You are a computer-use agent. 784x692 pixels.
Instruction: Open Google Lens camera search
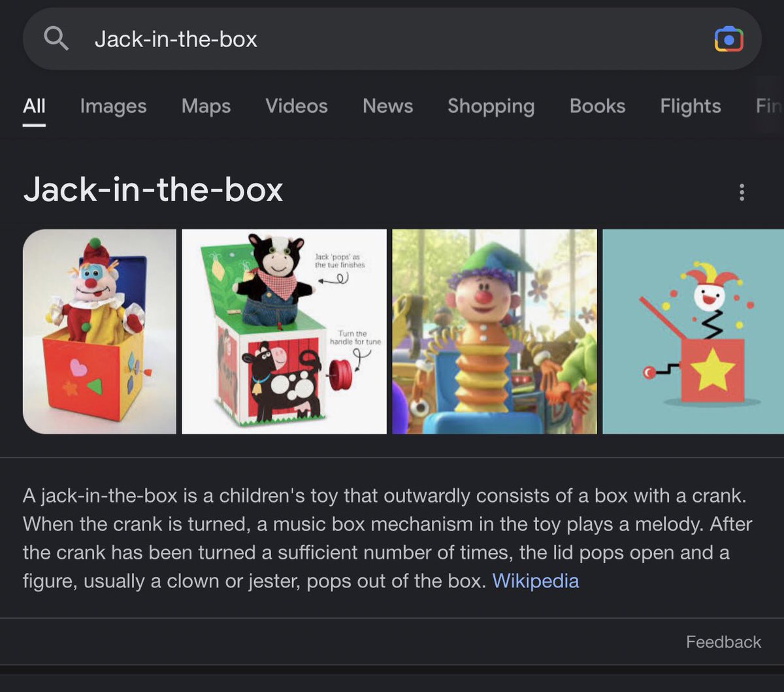(729, 39)
